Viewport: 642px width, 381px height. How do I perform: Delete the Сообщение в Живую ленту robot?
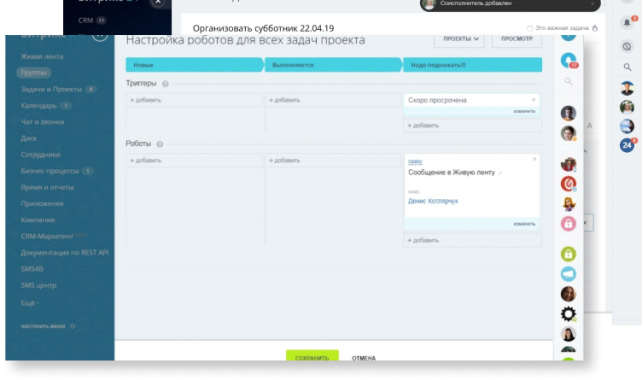534,159
